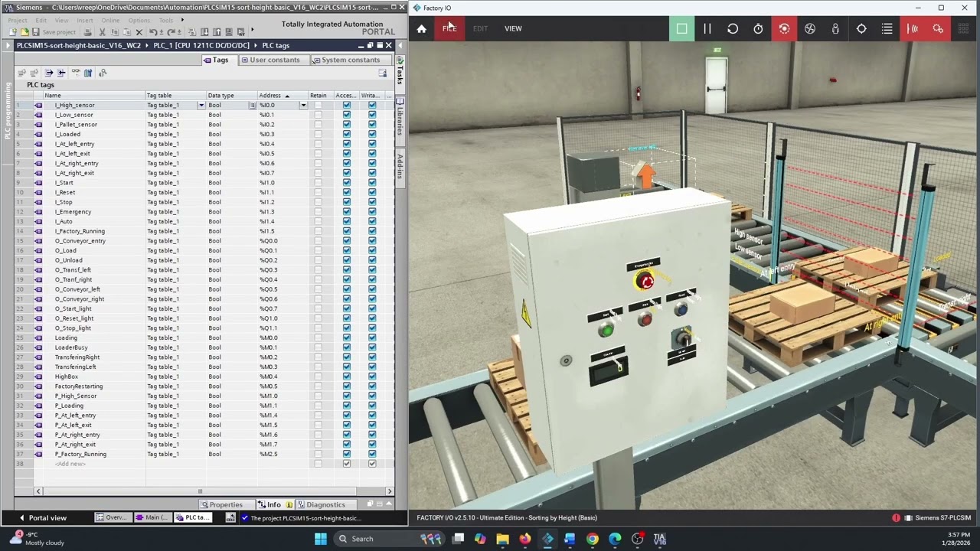980x551 pixels.
Task: Toggle Retain checkbox for Loading tag
Action: 318,337
